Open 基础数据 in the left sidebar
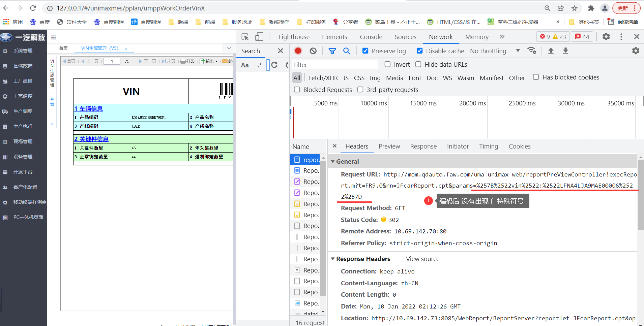Viewport: 644px width, 326px height. tap(23, 66)
